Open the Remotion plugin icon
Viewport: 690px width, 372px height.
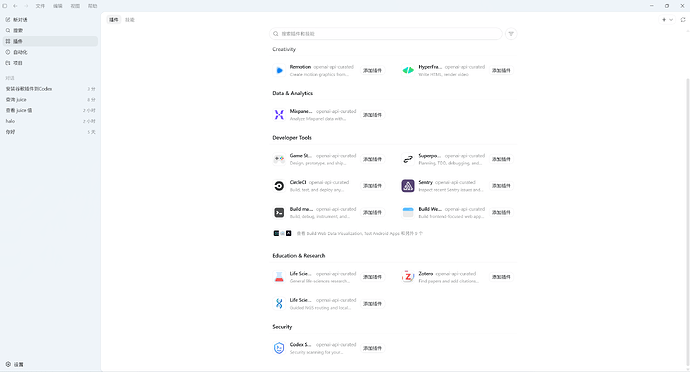coord(279,70)
